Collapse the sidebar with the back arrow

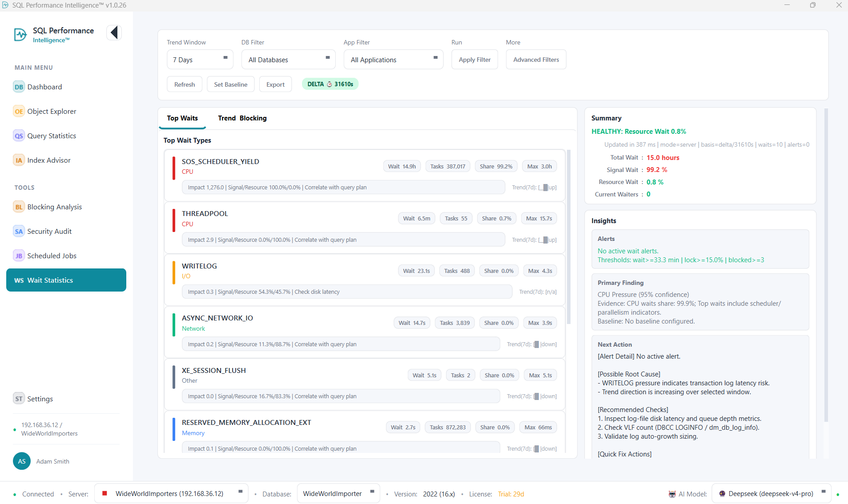pyautogui.click(x=114, y=32)
